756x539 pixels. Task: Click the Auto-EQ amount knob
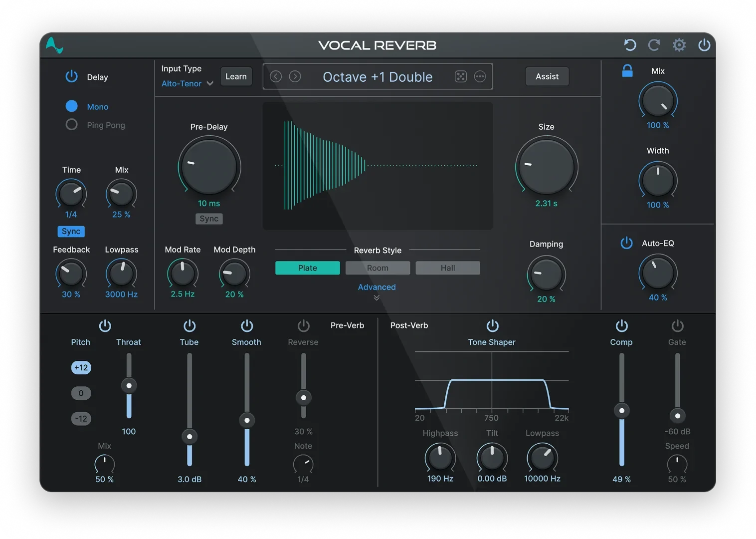[x=658, y=273]
